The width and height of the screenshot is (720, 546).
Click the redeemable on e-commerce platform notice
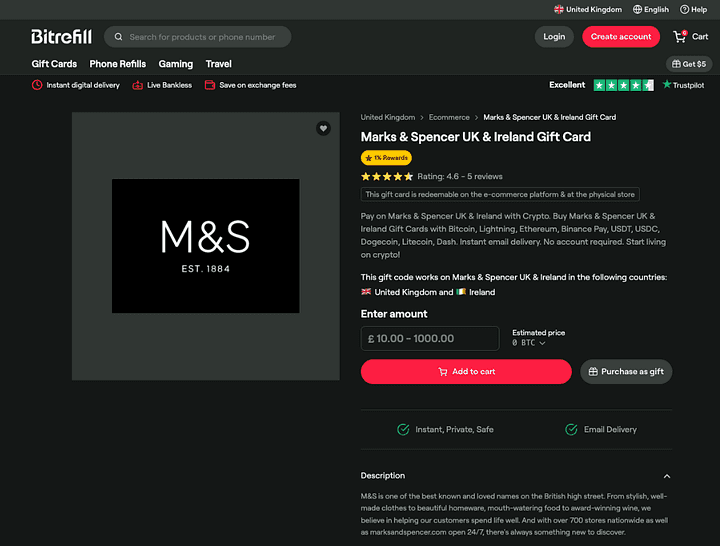pos(500,194)
